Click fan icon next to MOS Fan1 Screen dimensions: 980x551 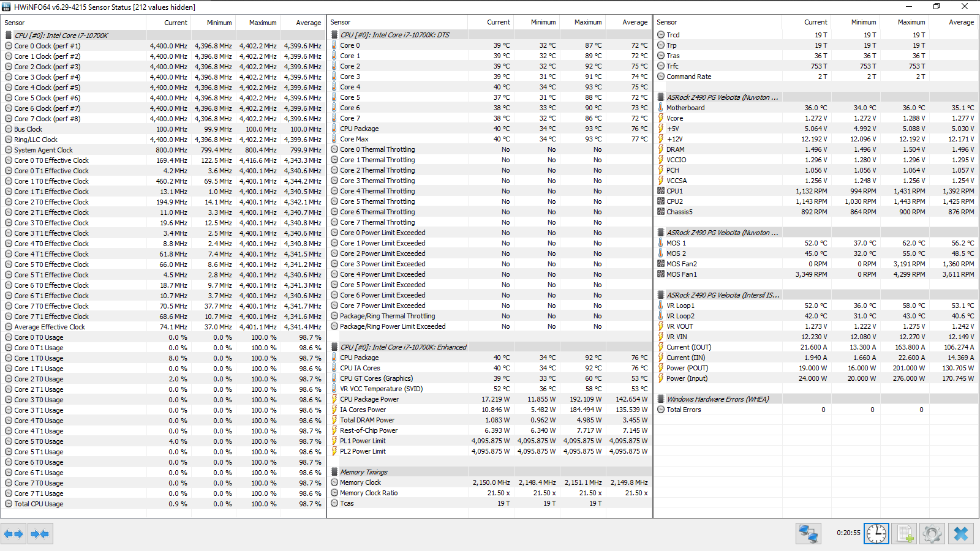(x=661, y=274)
